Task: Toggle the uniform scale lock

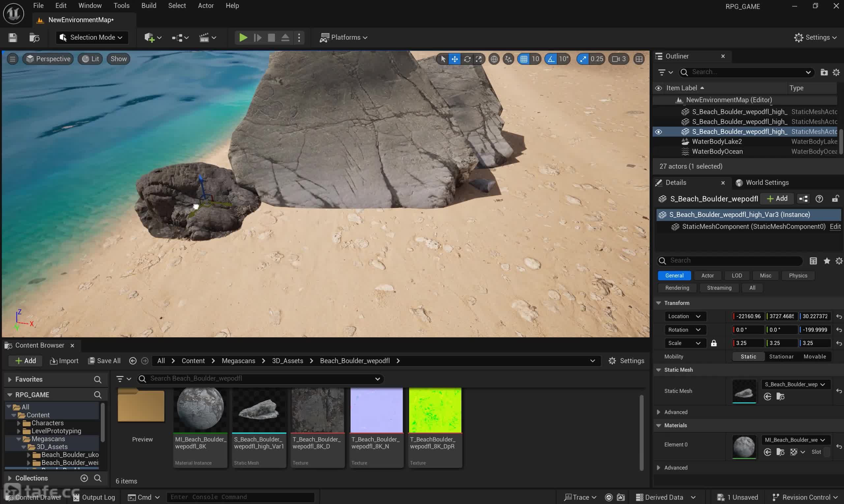Action: (x=714, y=343)
